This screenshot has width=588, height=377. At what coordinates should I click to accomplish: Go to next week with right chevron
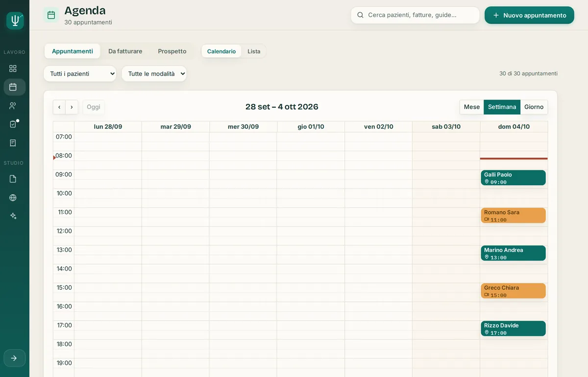[x=72, y=107]
